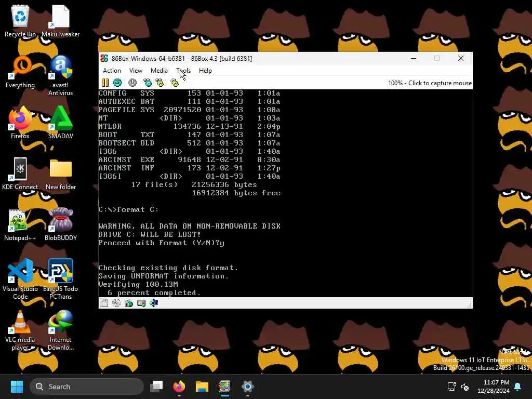This screenshot has height=399, width=532.
Task: Click the PAGEFILE SYS line in DOS listing
Action: coord(189,110)
